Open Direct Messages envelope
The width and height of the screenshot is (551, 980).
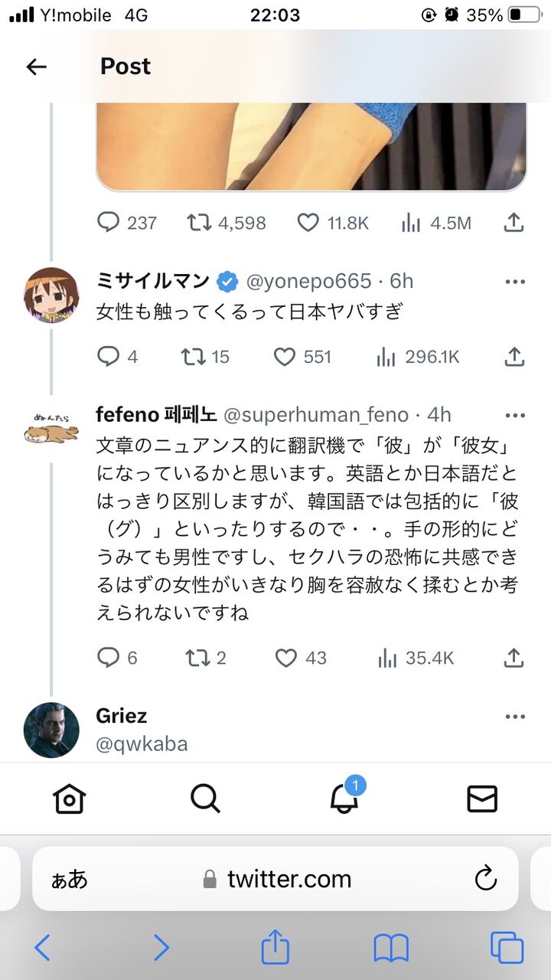(482, 799)
